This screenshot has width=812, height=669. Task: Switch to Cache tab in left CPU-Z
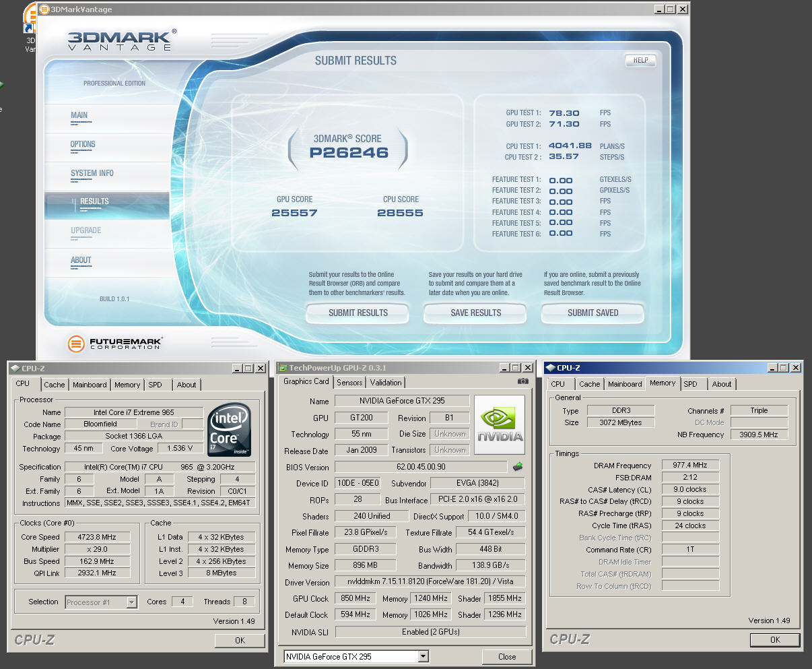click(55, 385)
